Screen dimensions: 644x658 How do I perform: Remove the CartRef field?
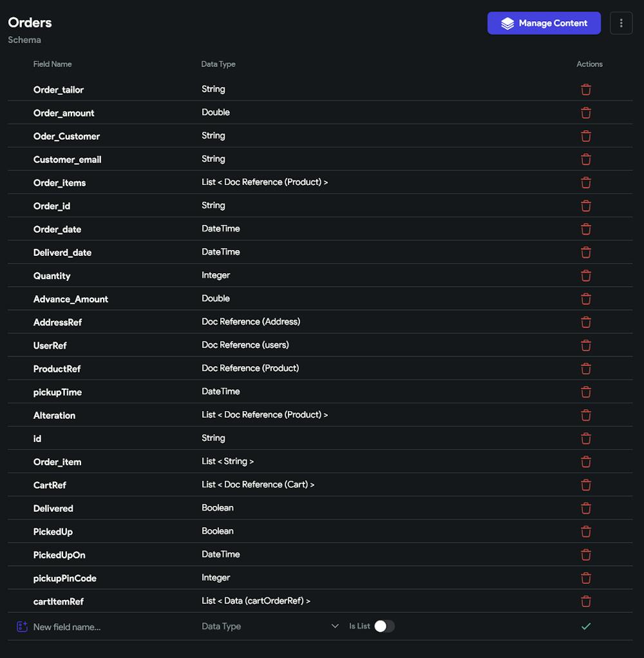(x=586, y=485)
